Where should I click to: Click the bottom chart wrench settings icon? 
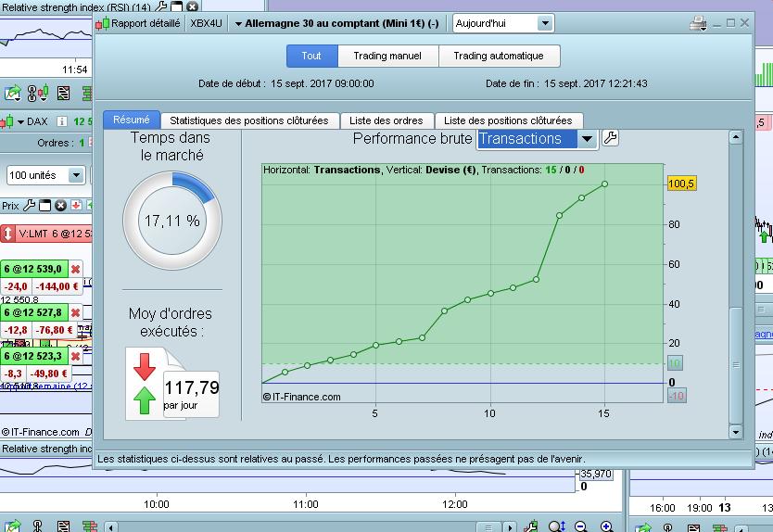(531, 526)
